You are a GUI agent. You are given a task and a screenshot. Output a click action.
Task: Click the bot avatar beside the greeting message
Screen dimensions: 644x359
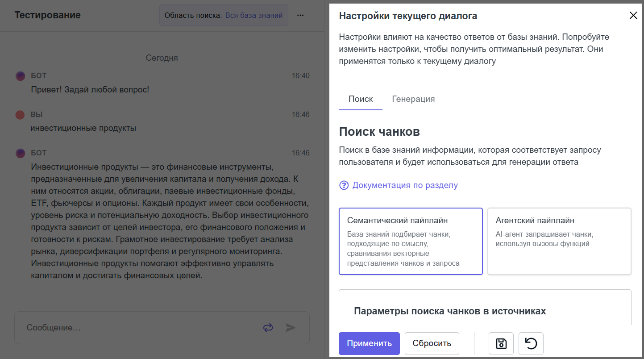click(20, 76)
